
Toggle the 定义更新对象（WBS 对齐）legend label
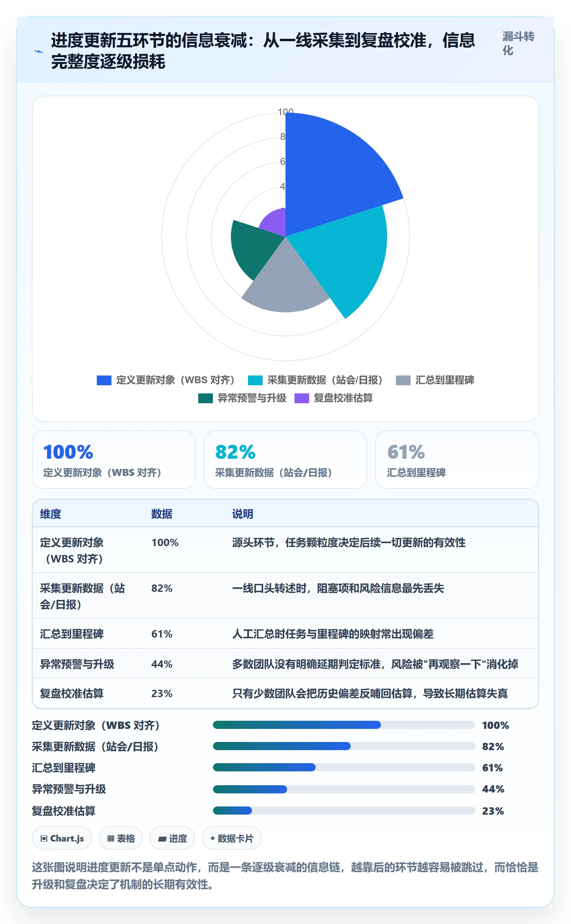point(175,380)
